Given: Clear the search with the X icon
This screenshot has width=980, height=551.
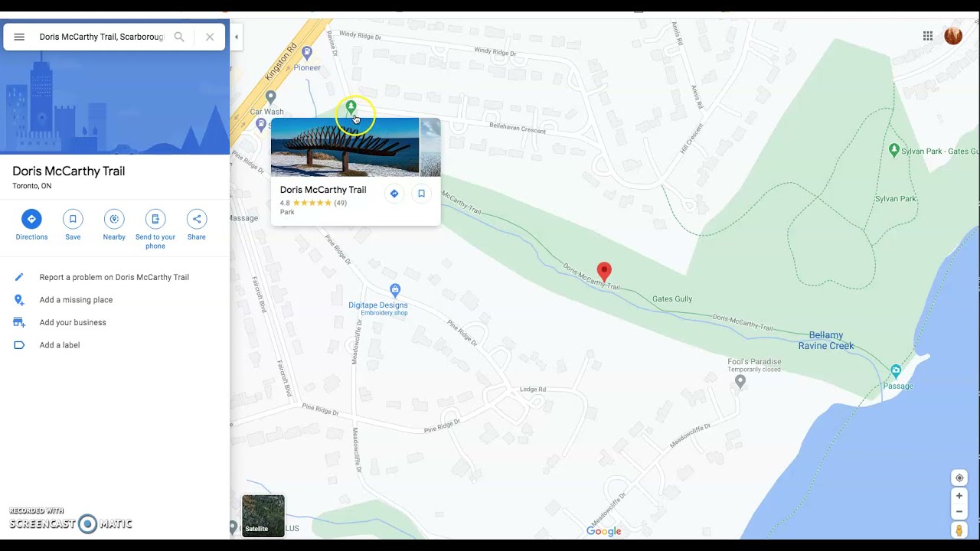Looking at the screenshot, I should 210,37.
